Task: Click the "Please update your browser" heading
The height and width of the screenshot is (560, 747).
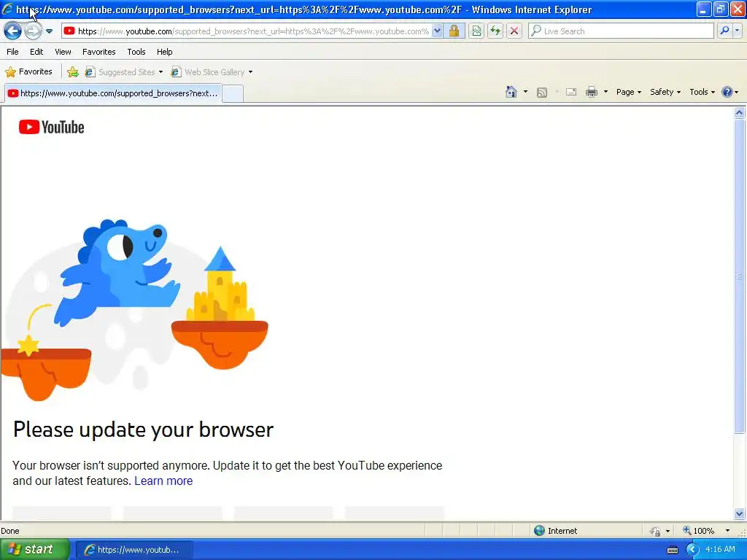Action: (144, 429)
